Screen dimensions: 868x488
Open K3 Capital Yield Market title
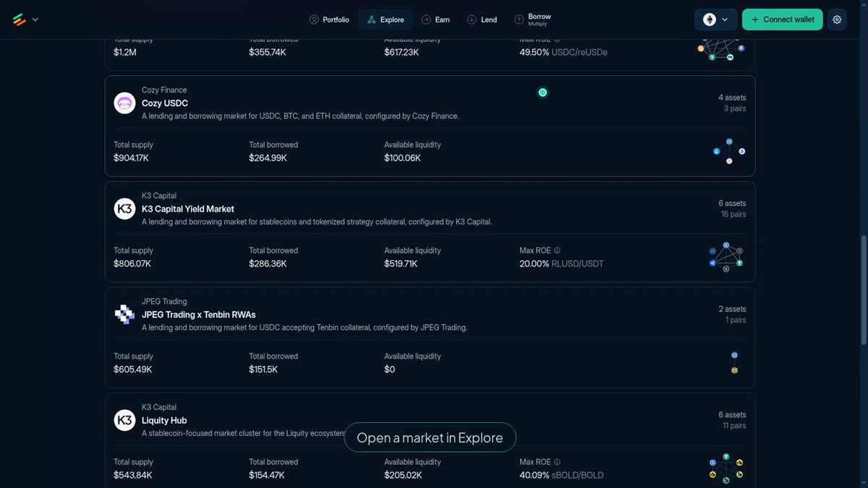coord(188,209)
